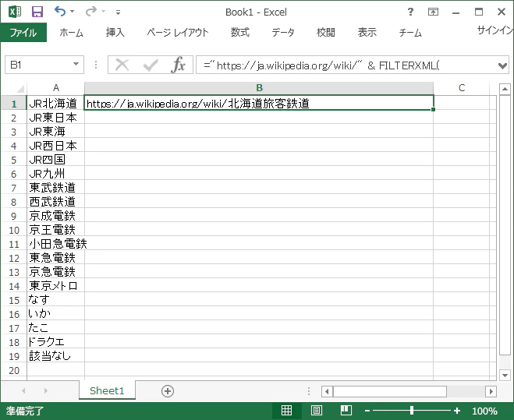Select cell containing JR東日本

[55, 118]
